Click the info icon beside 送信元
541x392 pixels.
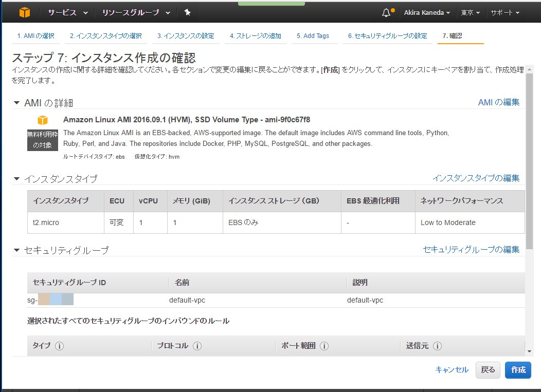(x=437, y=346)
